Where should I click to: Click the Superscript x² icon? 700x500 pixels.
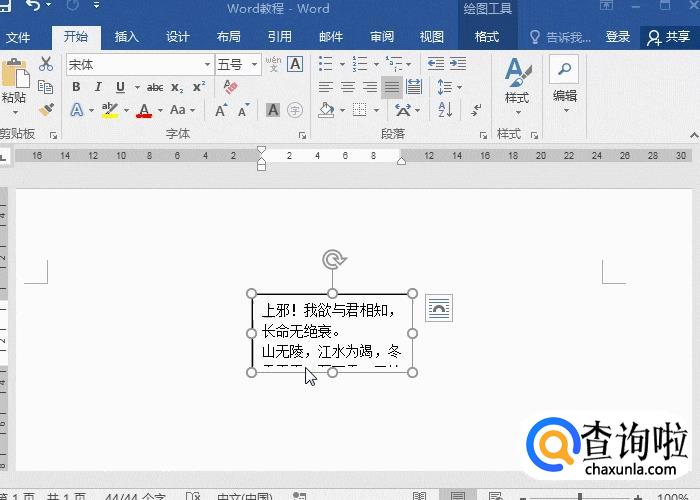pyautogui.click(x=199, y=87)
